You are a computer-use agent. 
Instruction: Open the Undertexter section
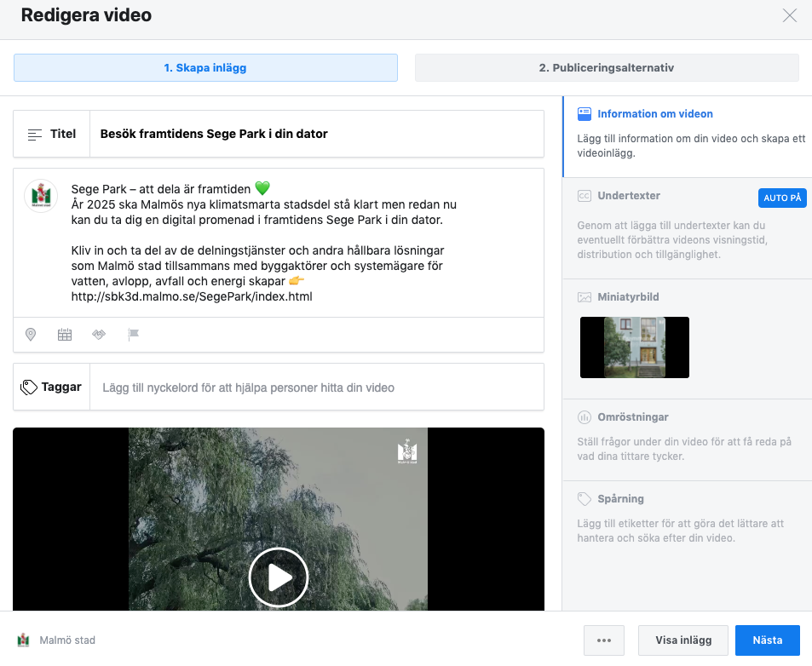[688, 228]
